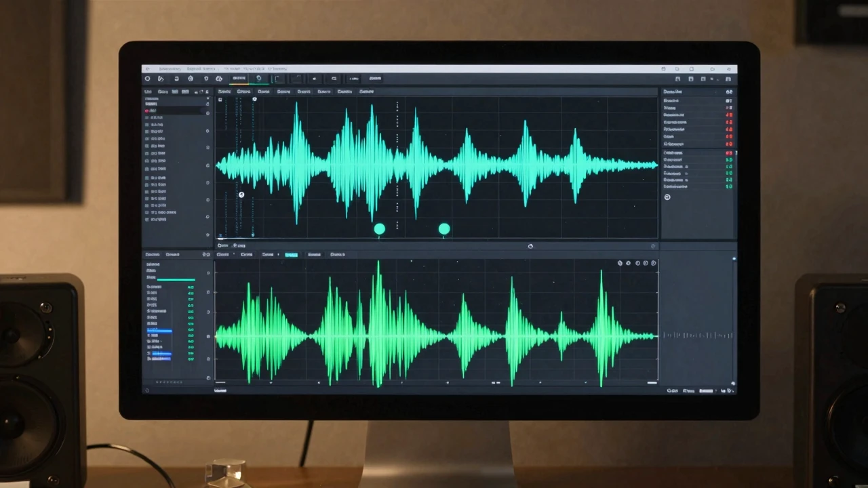868x488 pixels.
Task: Expand the lower-left panel header
Action: (153, 254)
